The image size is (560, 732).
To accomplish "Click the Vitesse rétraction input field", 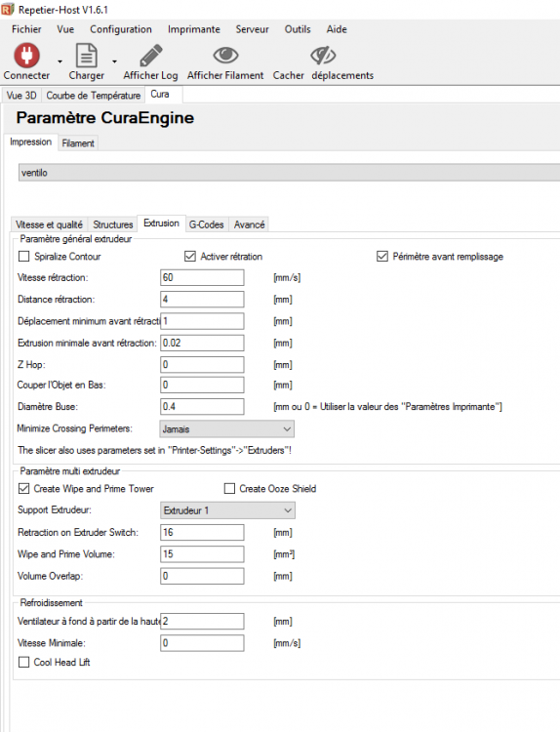I will pyautogui.click(x=202, y=277).
